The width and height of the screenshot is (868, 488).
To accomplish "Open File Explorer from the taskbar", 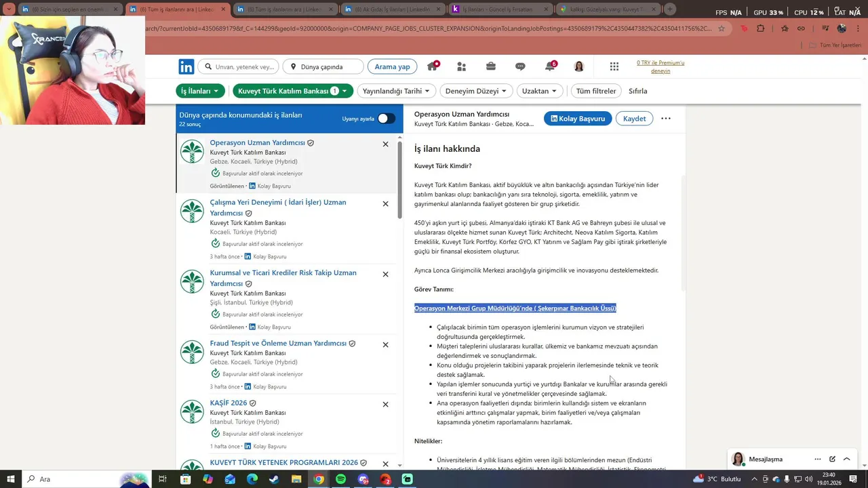I will (x=296, y=479).
